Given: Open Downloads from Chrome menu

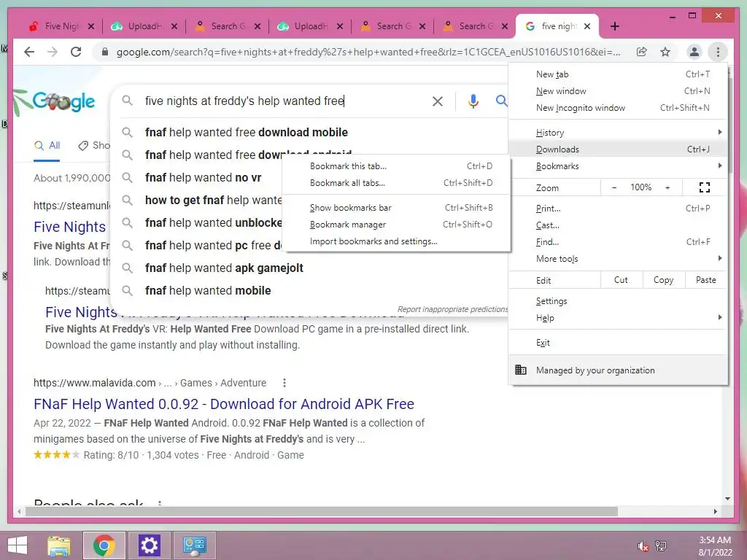Looking at the screenshot, I should pyautogui.click(x=618, y=149).
